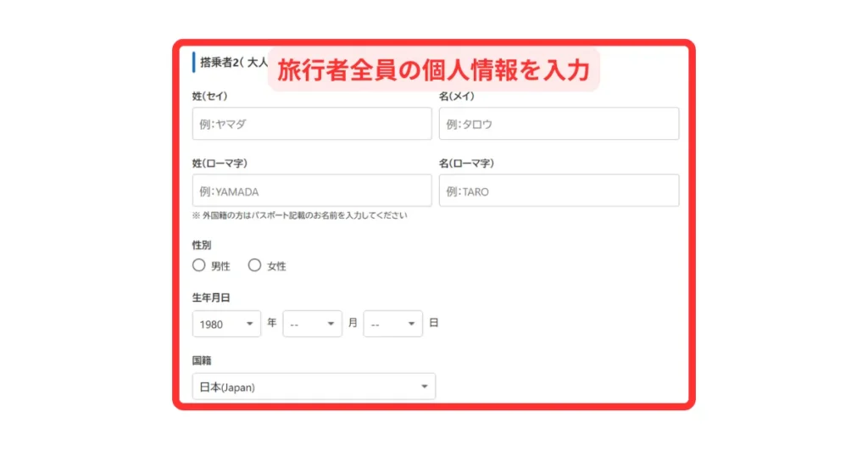Open the birth year dropdown showing 1980
The image size is (868, 456).
(226, 324)
